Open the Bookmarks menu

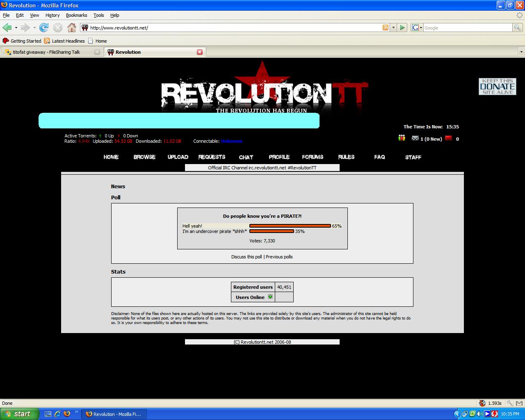point(76,15)
